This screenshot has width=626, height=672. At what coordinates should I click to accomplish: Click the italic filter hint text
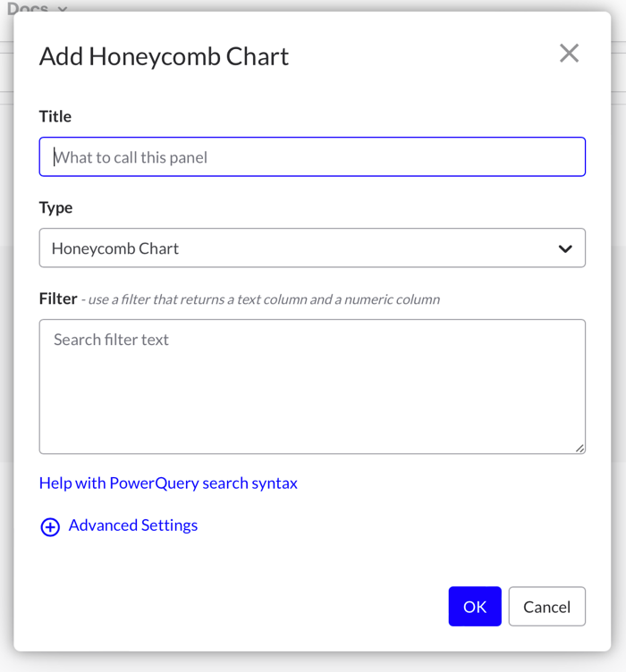tap(260, 299)
